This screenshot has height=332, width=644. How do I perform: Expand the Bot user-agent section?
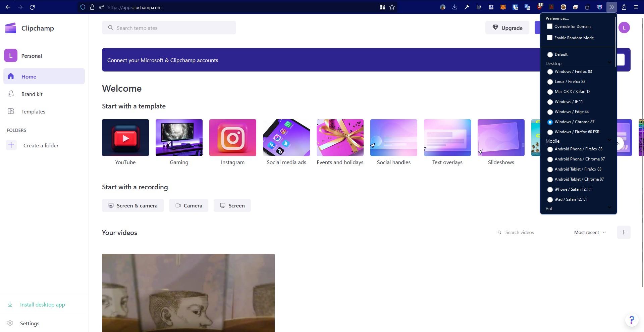tap(609, 208)
